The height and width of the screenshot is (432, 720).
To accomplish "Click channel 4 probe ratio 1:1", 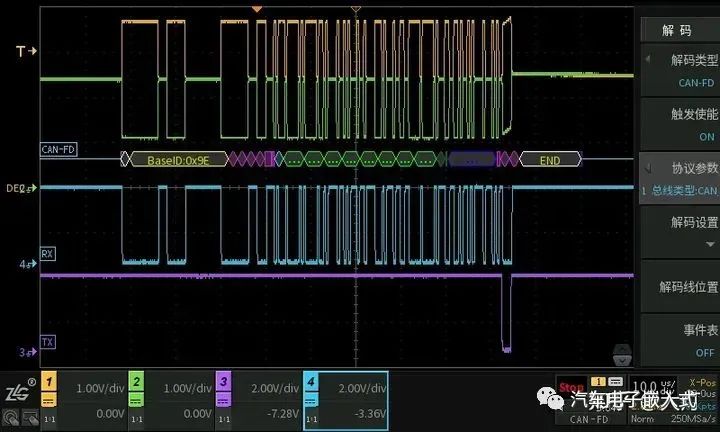I will pyautogui.click(x=311, y=419).
